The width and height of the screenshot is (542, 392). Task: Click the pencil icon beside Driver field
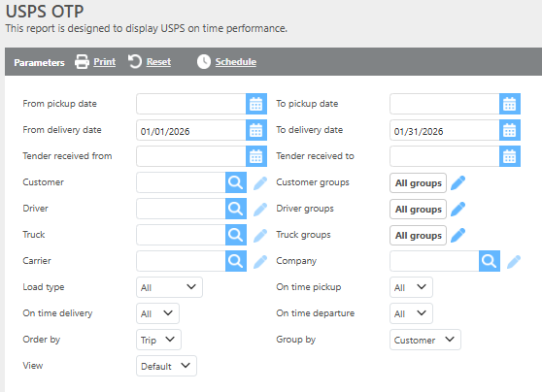260,210
